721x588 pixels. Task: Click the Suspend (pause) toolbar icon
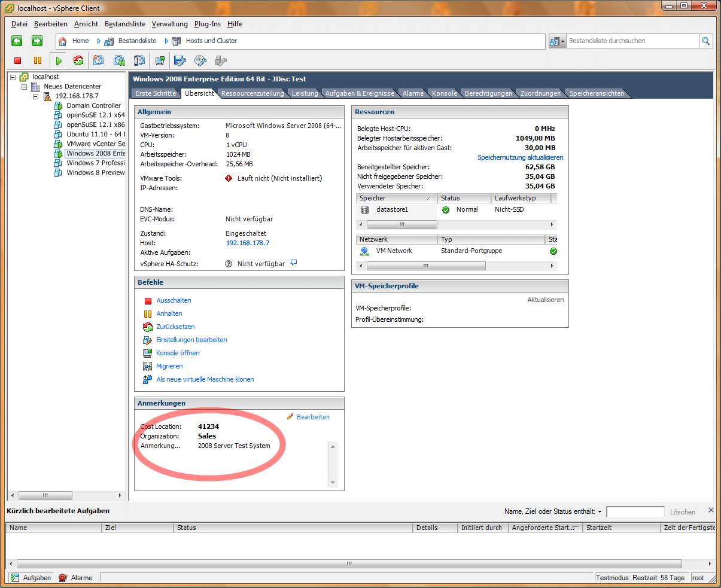point(38,60)
